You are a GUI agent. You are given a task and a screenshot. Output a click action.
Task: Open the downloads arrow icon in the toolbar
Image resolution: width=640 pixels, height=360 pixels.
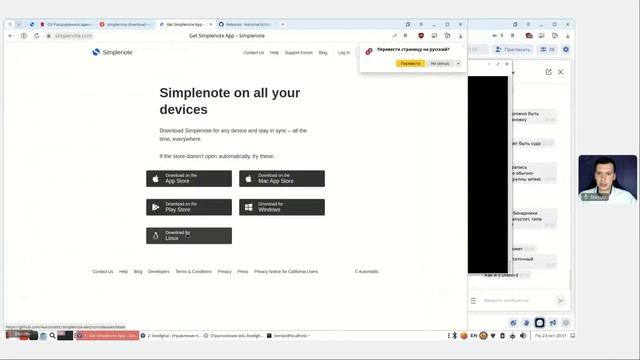coord(460,36)
